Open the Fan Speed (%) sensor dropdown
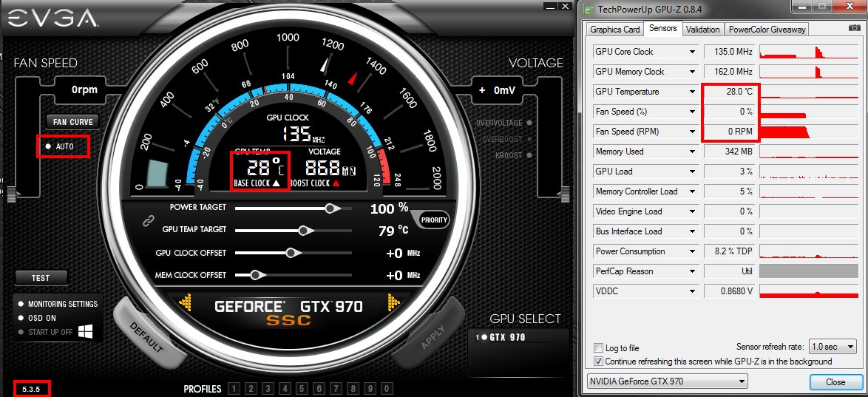Image resolution: width=868 pixels, height=397 pixels. (x=692, y=112)
